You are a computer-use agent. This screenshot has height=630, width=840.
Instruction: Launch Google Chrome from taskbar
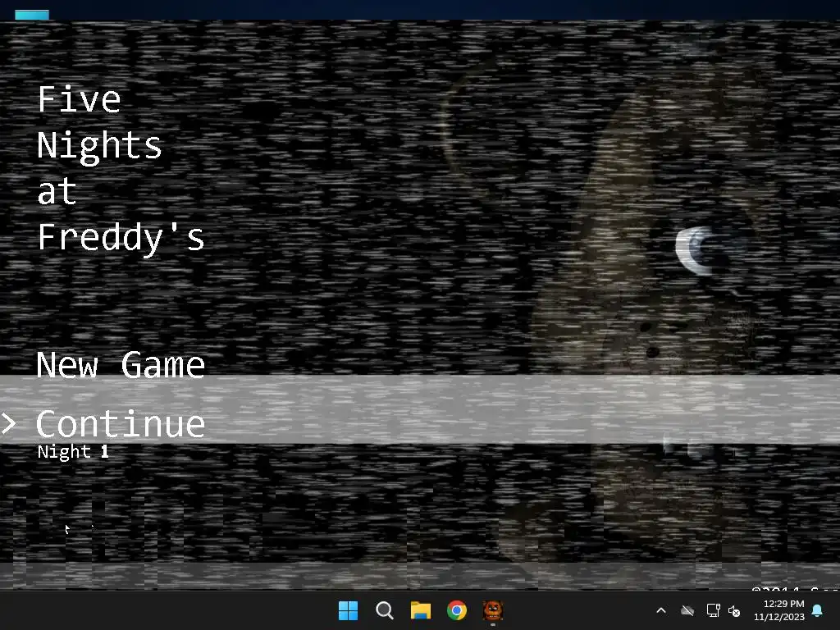457,610
